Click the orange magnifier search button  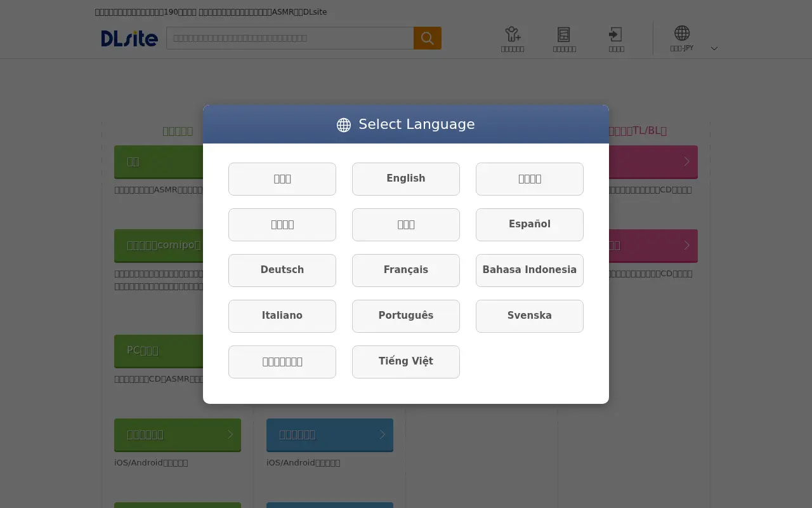[x=428, y=38]
